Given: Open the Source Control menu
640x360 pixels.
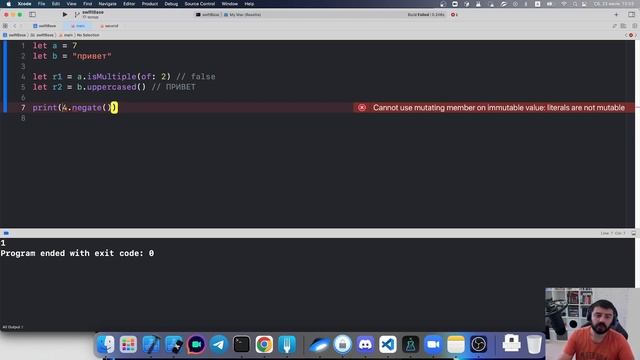Looking at the screenshot, I should click(x=200, y=4).
